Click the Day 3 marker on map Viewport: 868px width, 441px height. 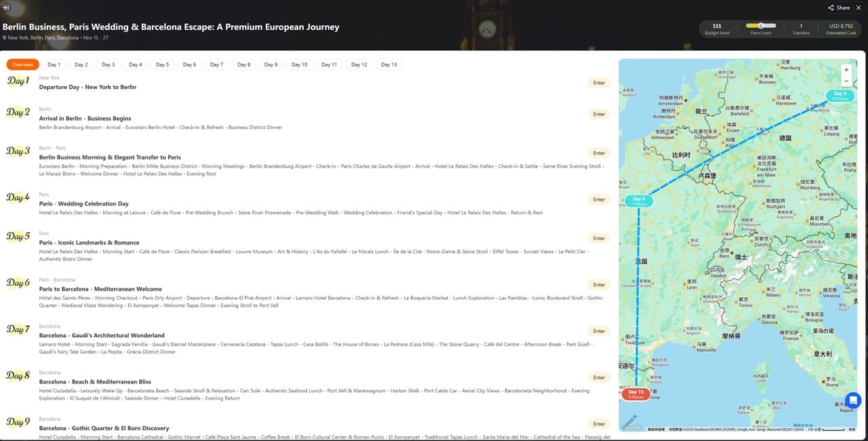[x=840, y=96]
